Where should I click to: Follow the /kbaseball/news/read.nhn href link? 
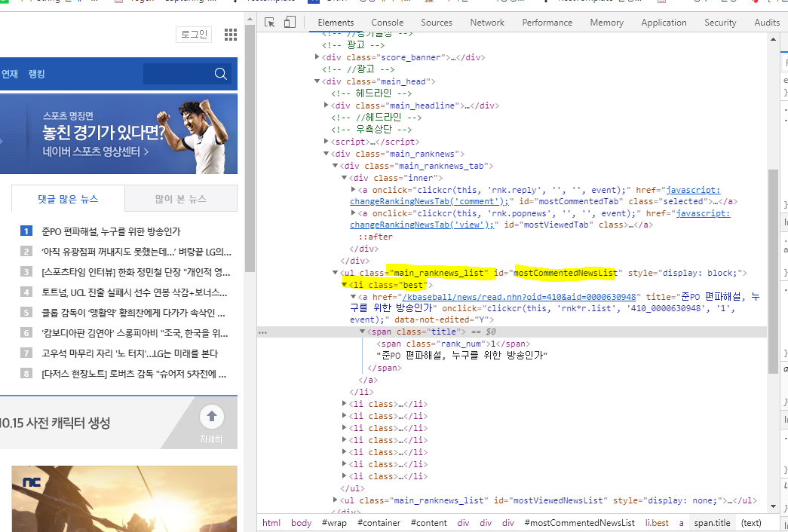pyautogui.click(x=519, y=298)
